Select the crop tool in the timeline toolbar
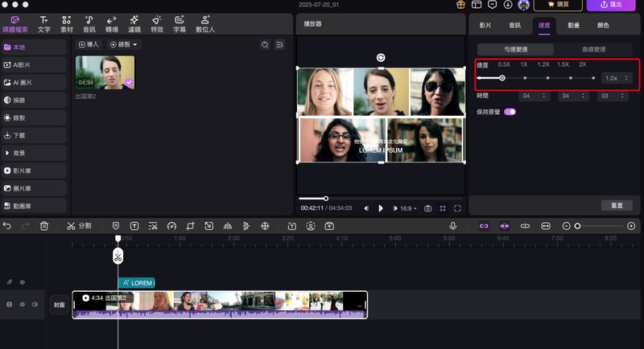The width and height of the screenshot is (644, 349). [190, 226]
